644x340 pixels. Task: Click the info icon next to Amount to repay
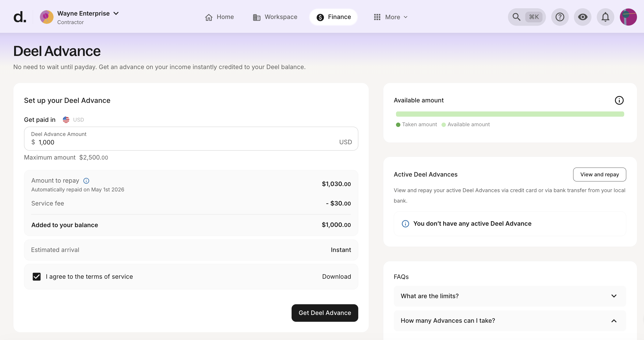click(86, 181)
